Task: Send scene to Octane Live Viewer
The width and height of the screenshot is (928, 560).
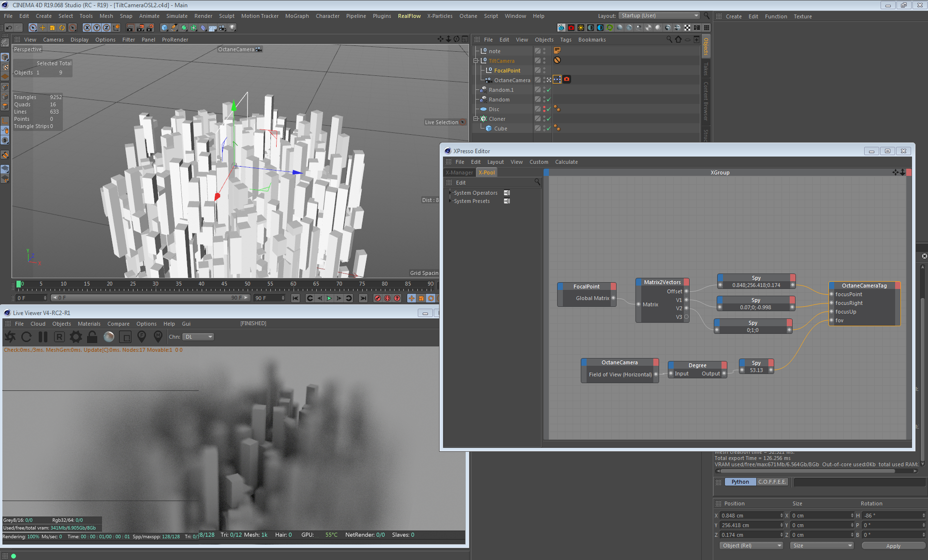Action: click(10, 337)
